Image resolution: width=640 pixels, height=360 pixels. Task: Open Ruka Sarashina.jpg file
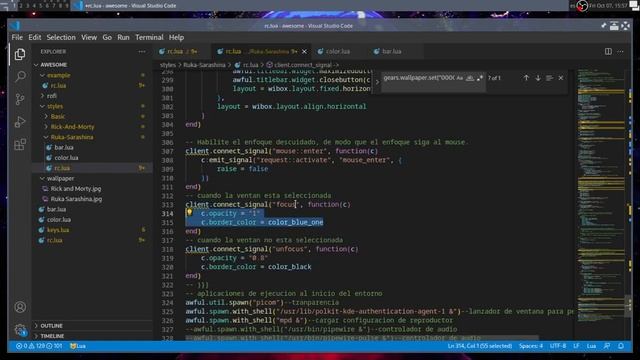click(76, 199)
